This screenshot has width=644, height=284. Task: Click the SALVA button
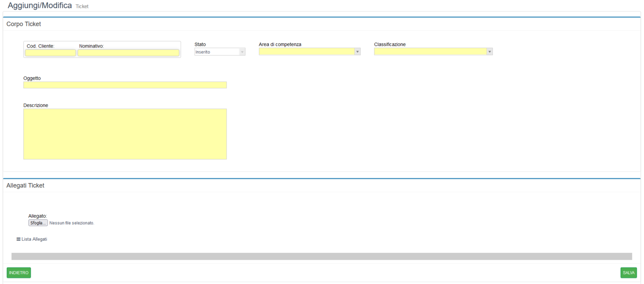pyautogui.click(x=629, y=273)
